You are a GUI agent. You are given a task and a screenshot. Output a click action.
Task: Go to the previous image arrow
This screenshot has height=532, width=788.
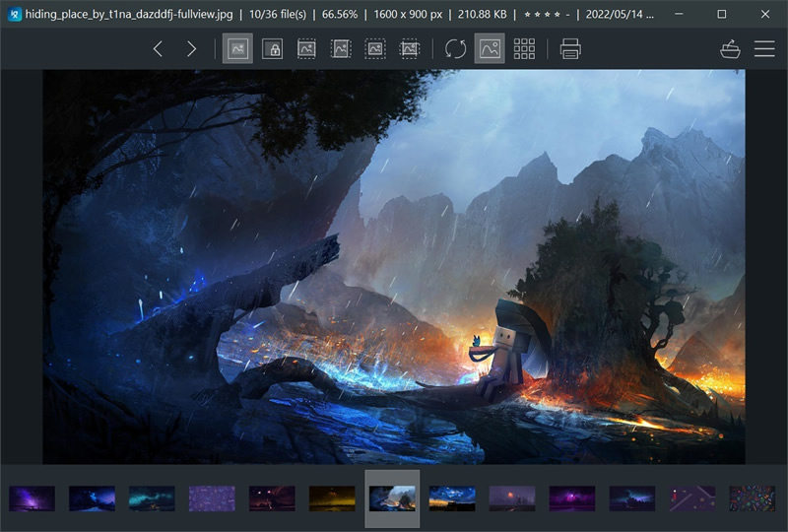click(x=158, y=49)
